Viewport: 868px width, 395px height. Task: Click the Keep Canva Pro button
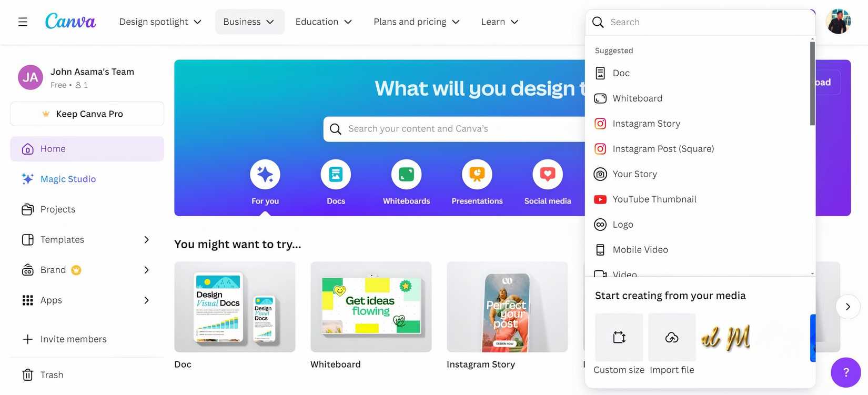point(87,114)
